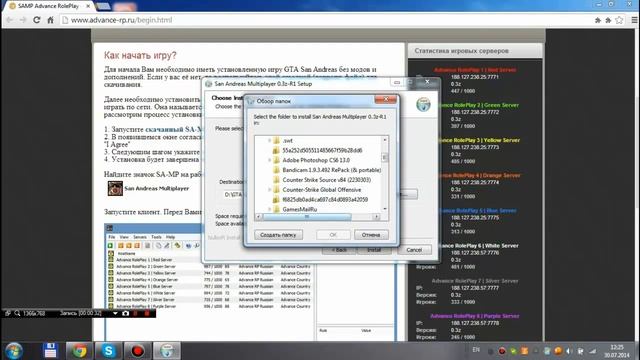Click the EN language indicator
640x360 pixels.
tap(476, 350)
